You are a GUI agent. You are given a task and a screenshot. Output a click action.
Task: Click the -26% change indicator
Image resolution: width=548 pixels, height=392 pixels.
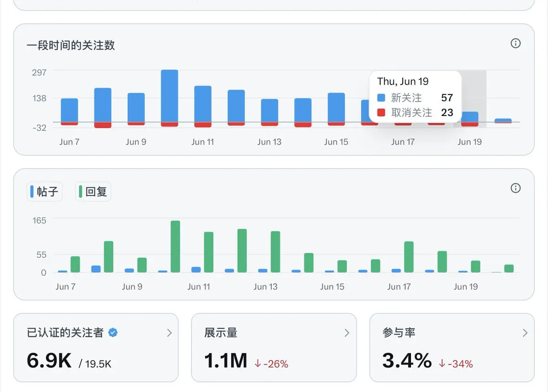point(271,364)
